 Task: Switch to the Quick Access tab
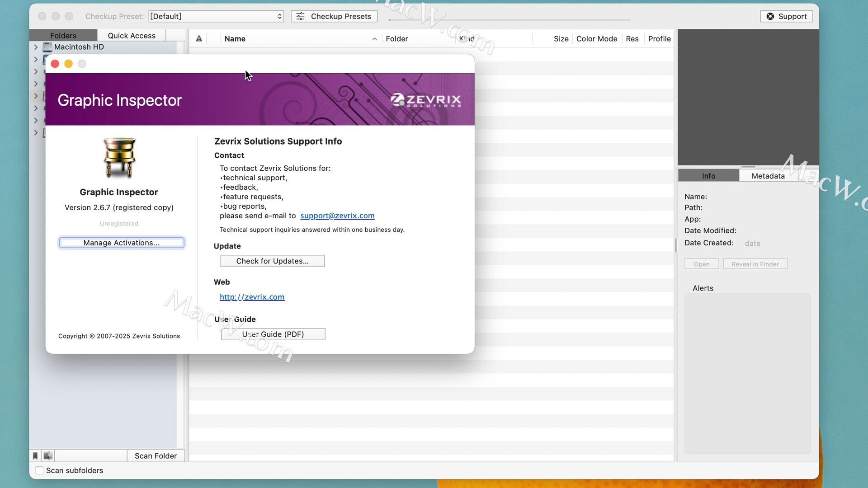point(132,35)
